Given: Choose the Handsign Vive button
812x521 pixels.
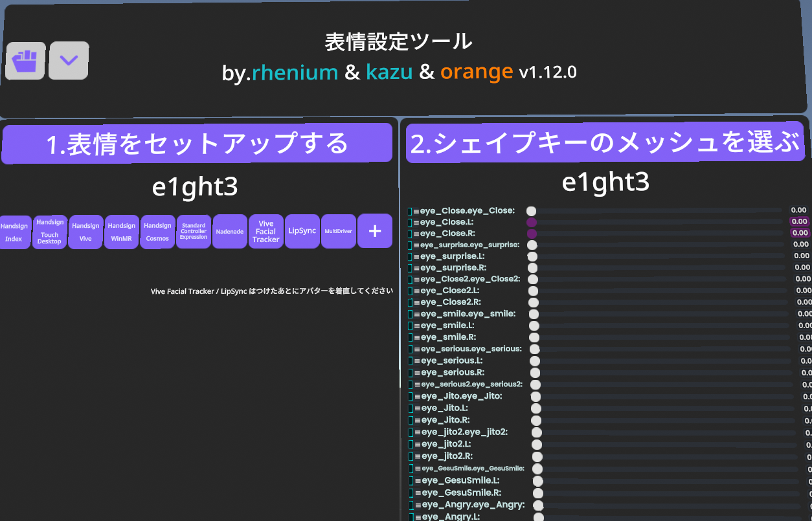Looking at the screenshot, I should (x=85, y=232).
